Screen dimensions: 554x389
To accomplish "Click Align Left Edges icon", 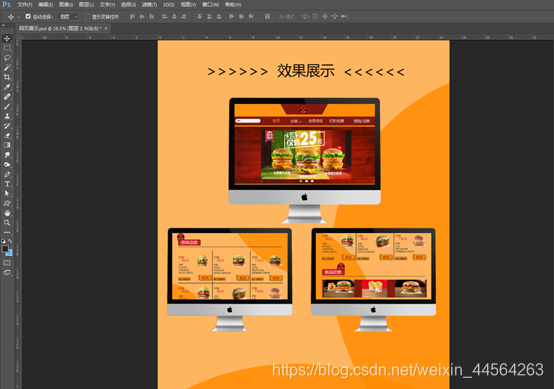I will [164, 17].
